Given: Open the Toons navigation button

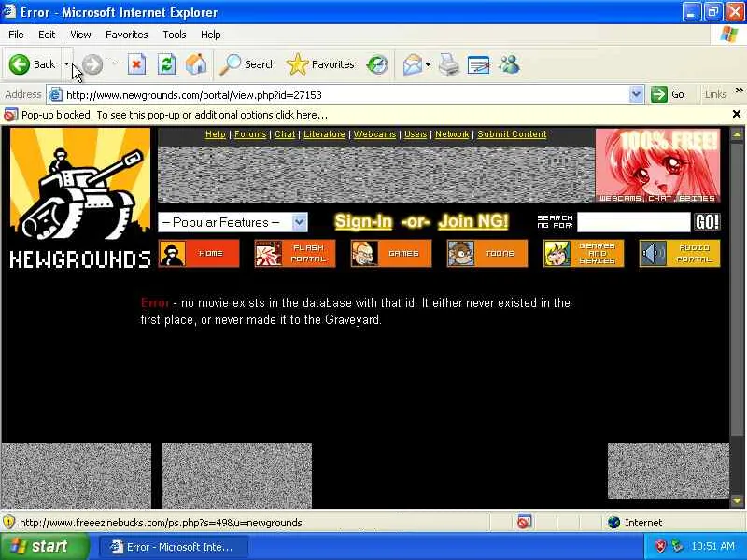Looking at the screenshot, I should coord(487,253).
